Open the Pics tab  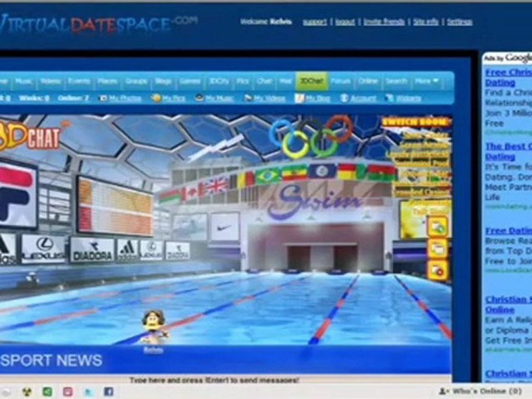pos(243,81)
